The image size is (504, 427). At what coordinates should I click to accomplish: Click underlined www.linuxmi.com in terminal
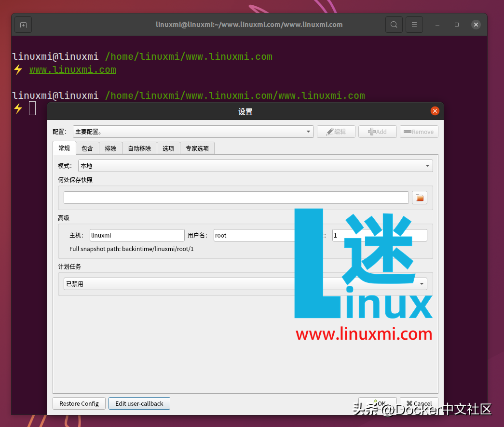click(x=73, y=70)
